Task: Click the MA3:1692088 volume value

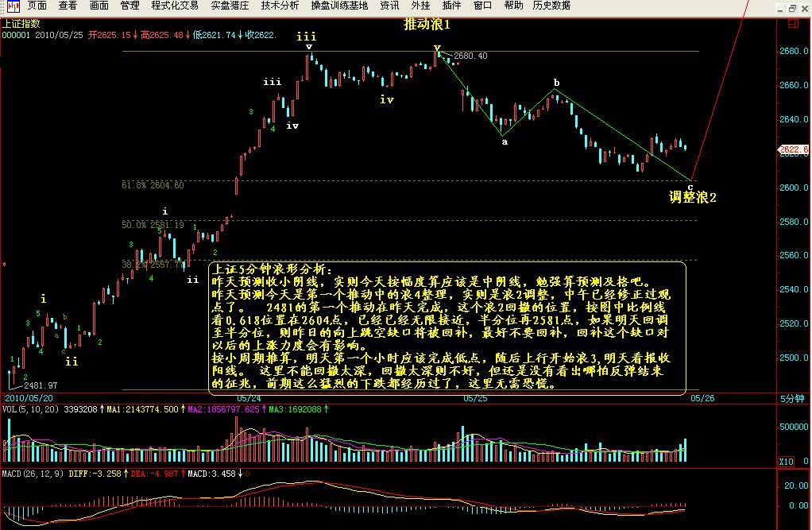Action: coord(295,409)
